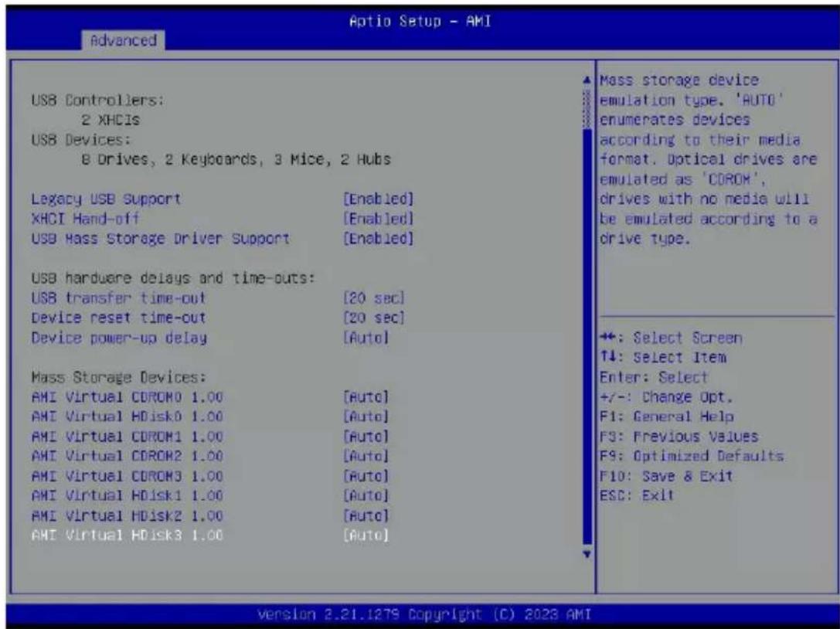Click the version copyright footer text

coord(424,614)
